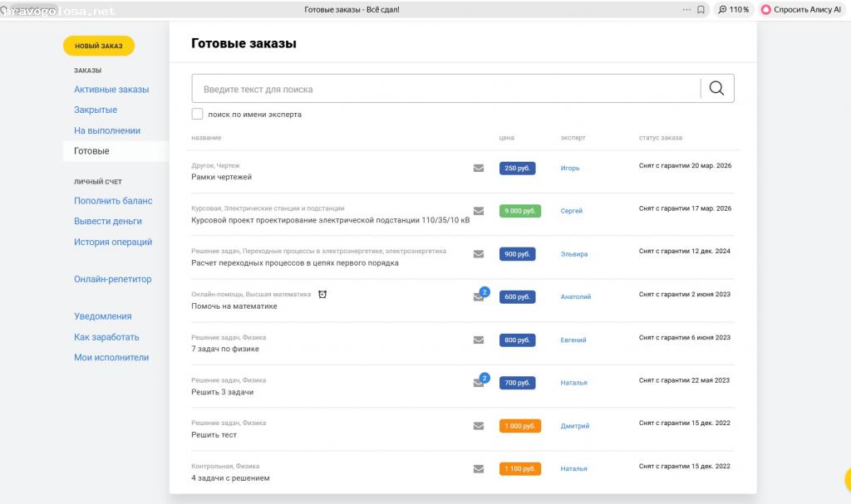Screen dimensions: 851x504
Task: Click the 250 руб. price badge
Action: (x=517, y=169)
